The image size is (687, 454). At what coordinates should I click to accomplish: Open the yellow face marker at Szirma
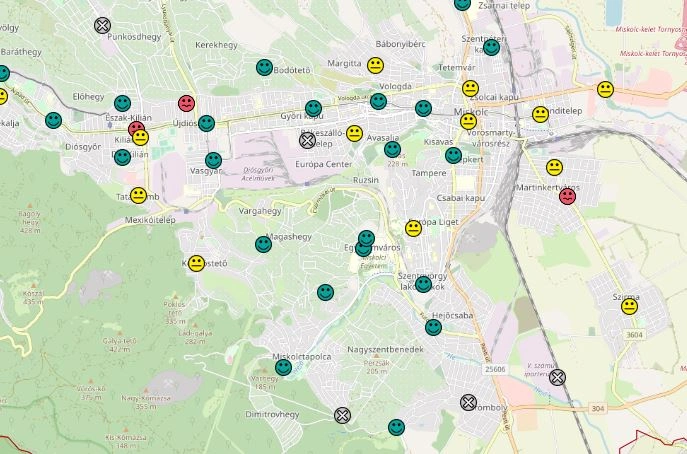(629, 306)
